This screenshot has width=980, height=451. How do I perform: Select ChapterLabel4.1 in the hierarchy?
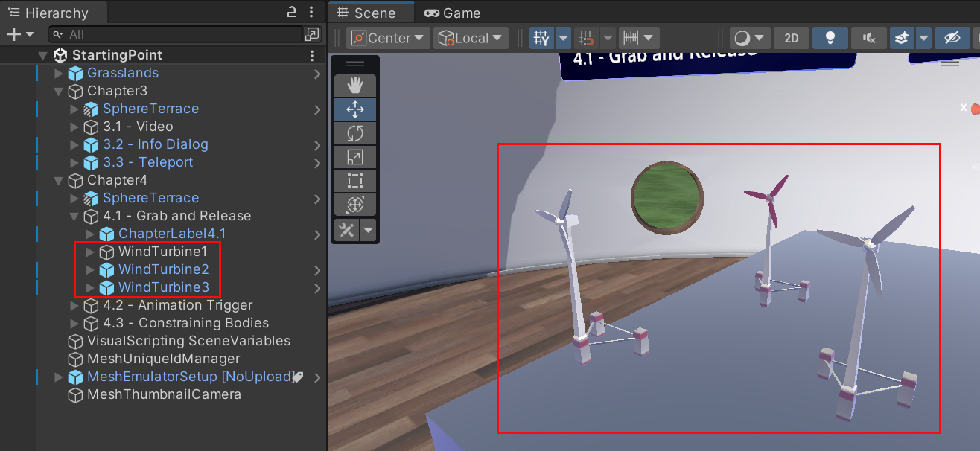tap(172, 234)
